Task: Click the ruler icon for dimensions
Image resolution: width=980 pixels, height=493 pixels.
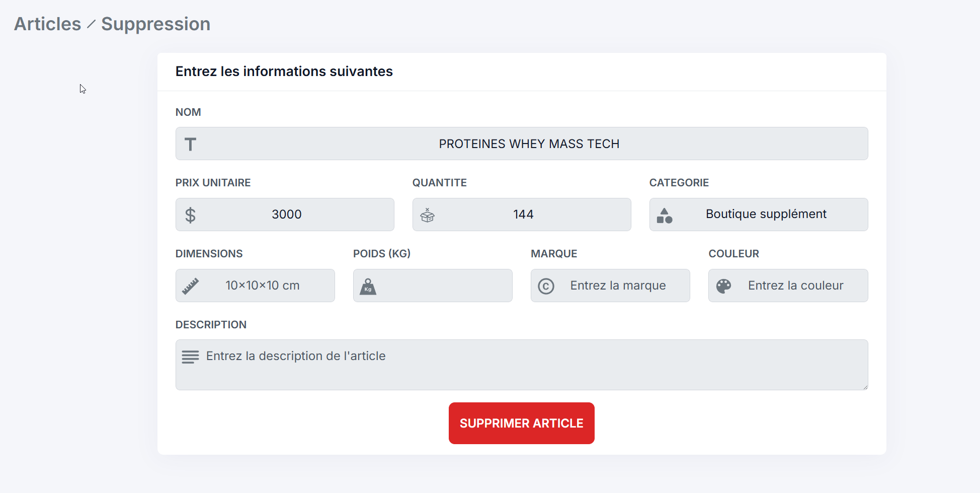Action: (190, 286)
